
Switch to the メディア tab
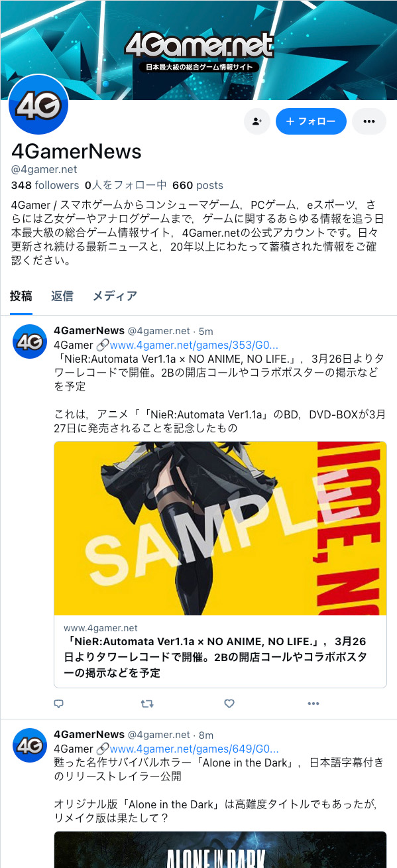pyautogui.click(x=115, y=296)
